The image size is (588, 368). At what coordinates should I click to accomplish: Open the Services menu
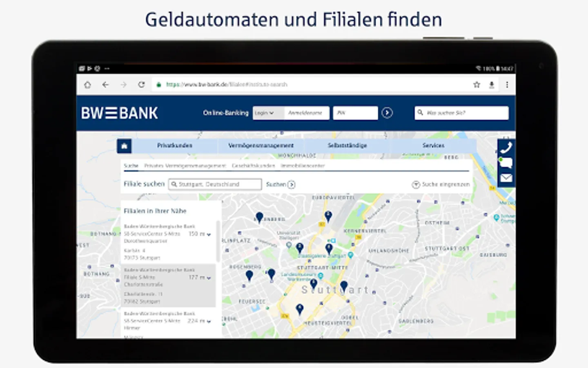click(433, 146)
